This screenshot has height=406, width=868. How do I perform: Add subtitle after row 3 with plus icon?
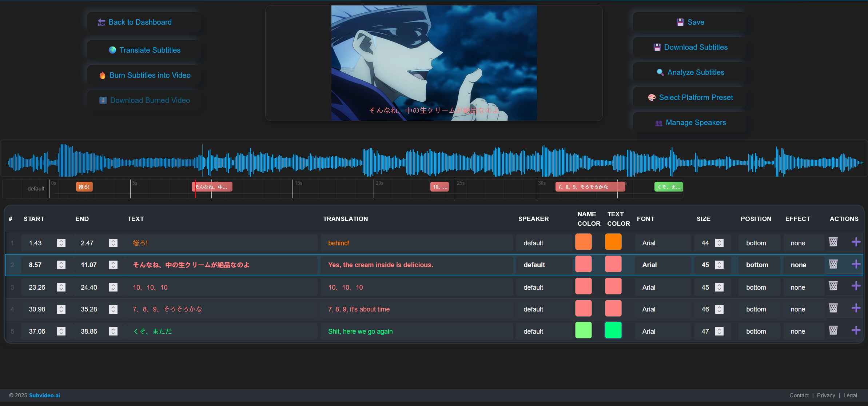point(856,286)
